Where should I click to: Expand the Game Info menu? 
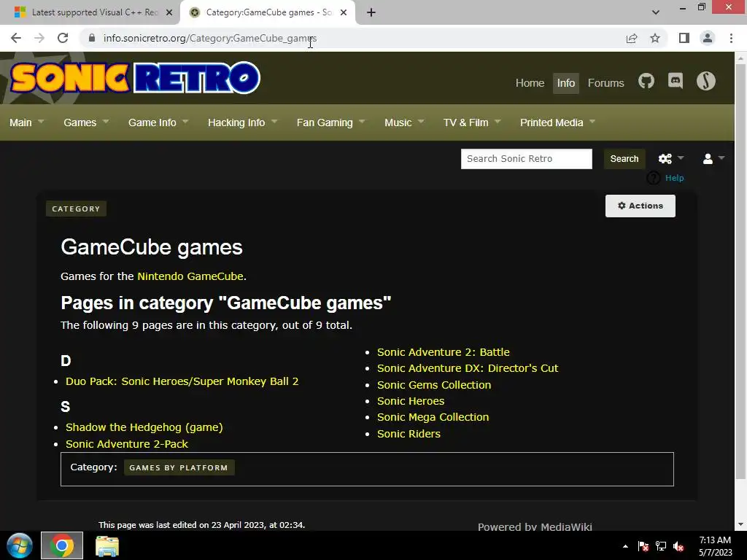[158, 122]
